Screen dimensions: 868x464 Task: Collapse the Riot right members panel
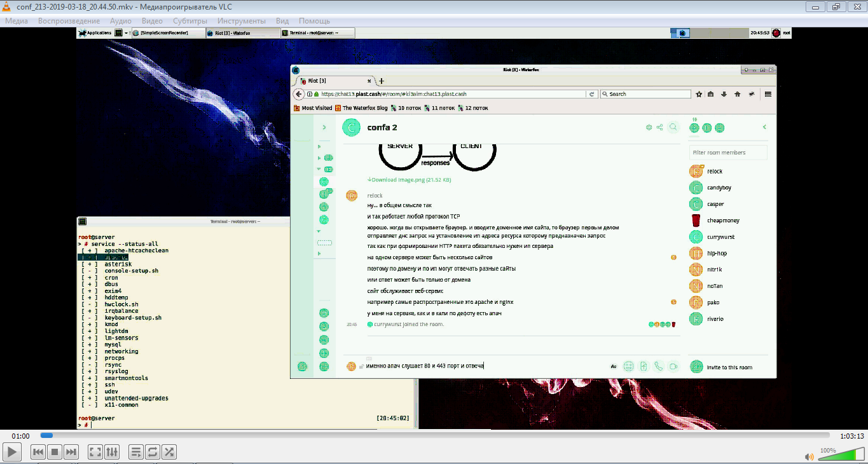pyautogui.click(x=764, y=127)
